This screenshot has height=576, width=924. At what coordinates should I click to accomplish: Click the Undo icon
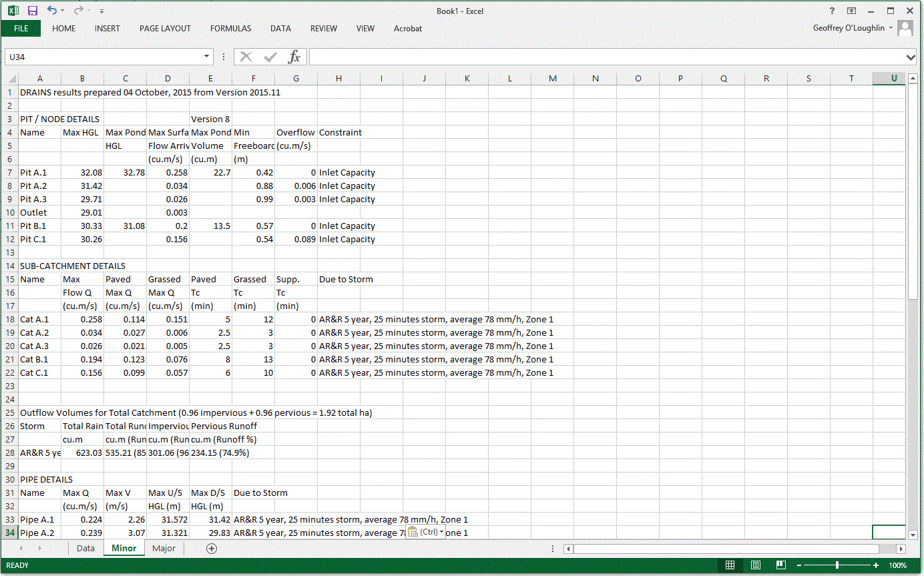(51, 11)
